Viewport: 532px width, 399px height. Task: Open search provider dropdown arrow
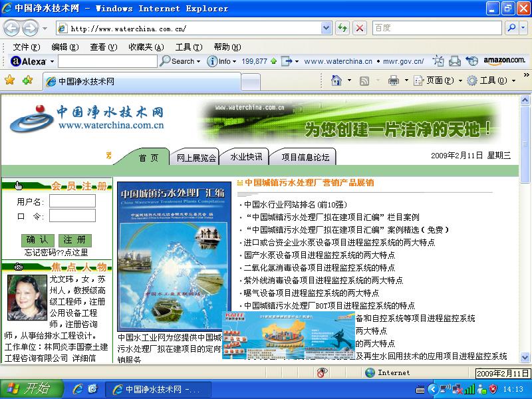(524, 28)
